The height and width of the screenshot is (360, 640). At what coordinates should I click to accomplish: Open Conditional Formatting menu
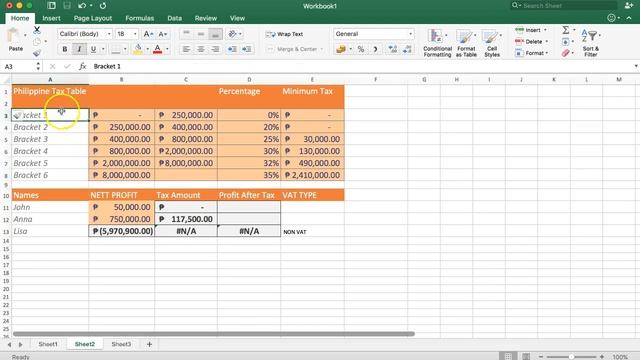click(x=437, y=42)
